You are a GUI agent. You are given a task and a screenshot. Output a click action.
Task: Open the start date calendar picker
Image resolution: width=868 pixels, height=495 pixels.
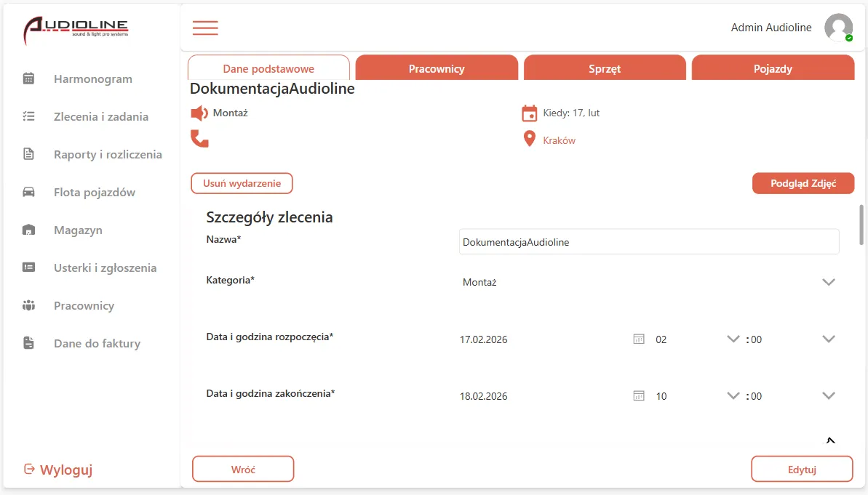point(639,339)
